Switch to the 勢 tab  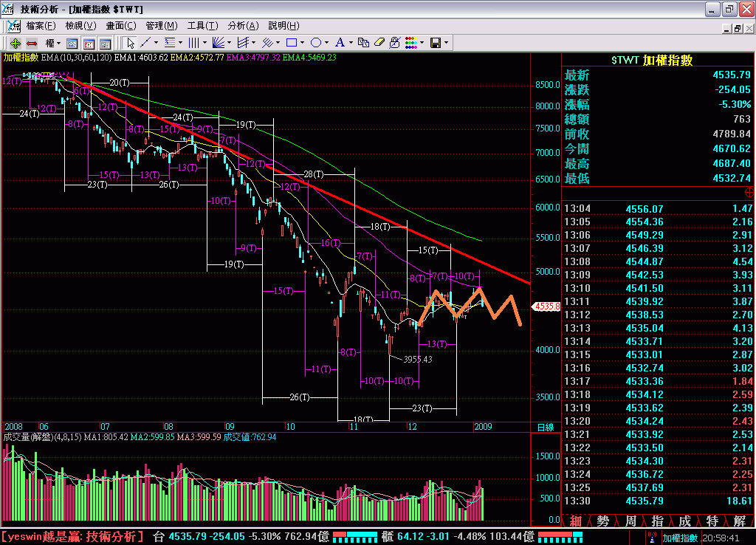[x=602, y=521]
